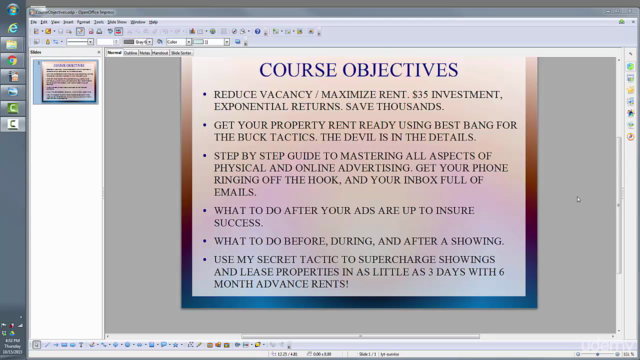
Task: Run the Spelling check icon
Action: (x=110, y=31)
